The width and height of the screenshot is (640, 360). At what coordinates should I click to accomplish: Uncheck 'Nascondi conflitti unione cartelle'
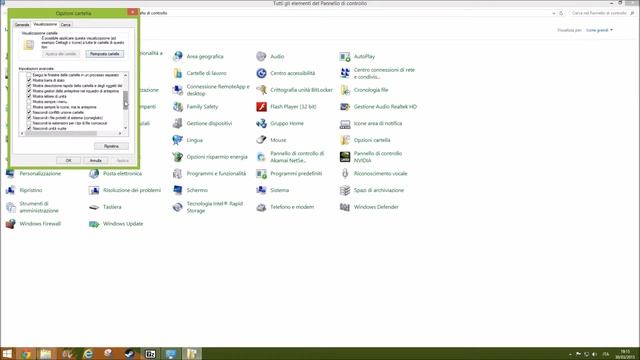(x=29, y=112)
